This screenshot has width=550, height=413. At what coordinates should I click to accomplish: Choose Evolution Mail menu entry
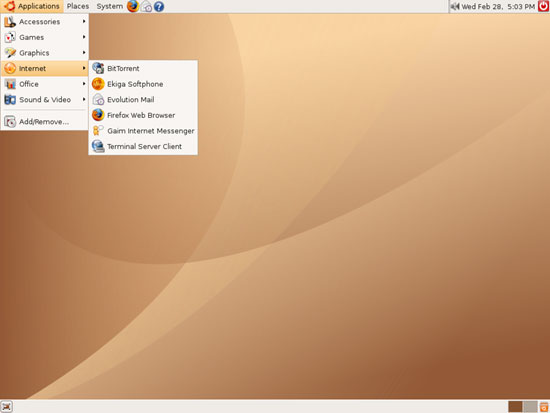(x=143, y=100)
